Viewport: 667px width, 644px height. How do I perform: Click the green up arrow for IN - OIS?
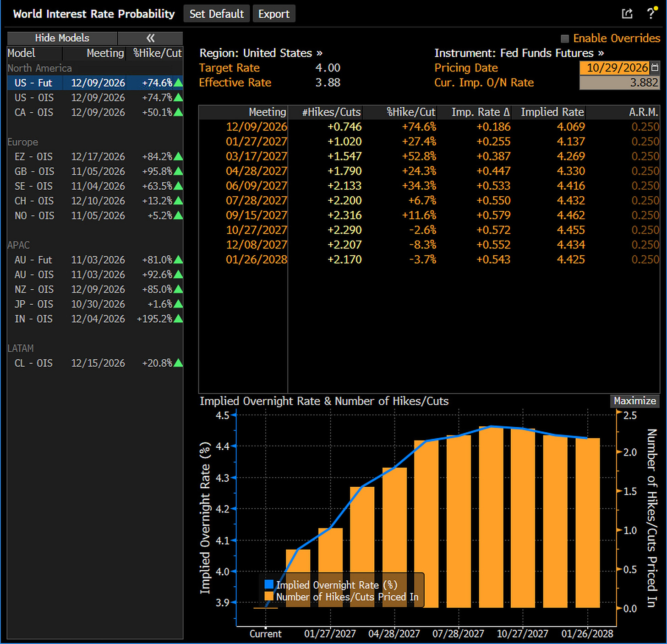point(178,319)
